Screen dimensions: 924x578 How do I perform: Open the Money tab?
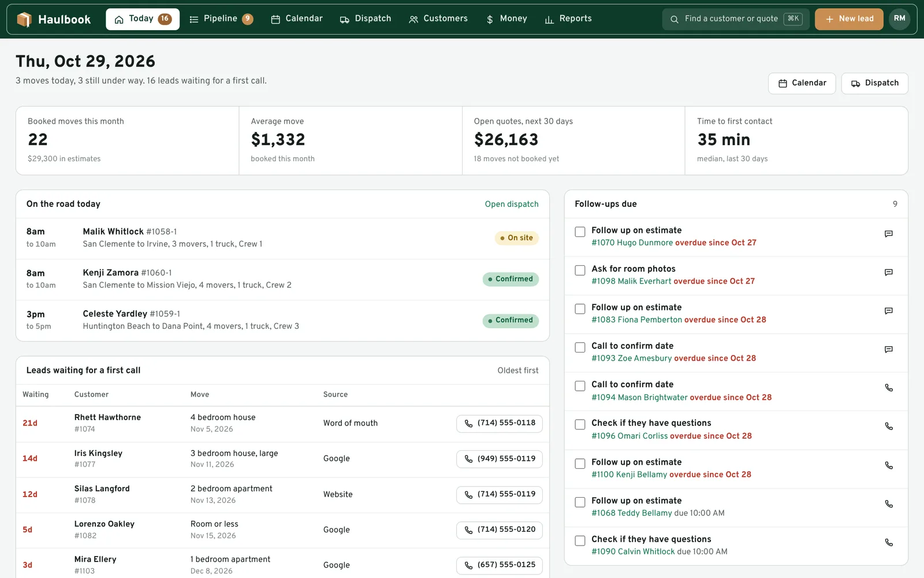(507, 19)
